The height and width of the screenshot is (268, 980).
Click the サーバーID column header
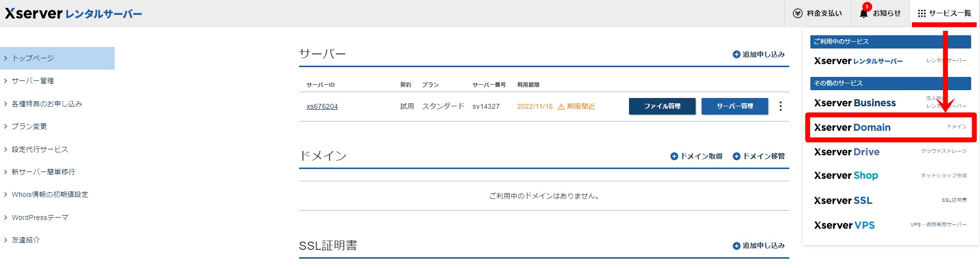pyautogui.click(x=321, y=85)
